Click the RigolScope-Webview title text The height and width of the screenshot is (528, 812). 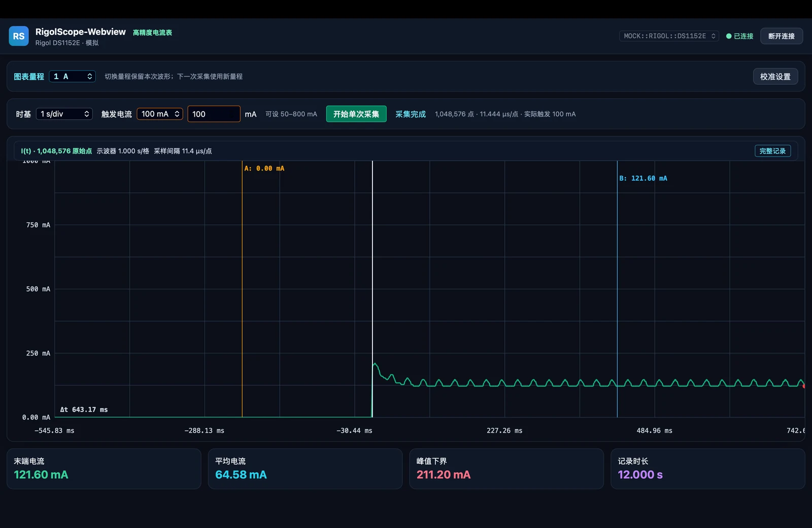point(81,32)
